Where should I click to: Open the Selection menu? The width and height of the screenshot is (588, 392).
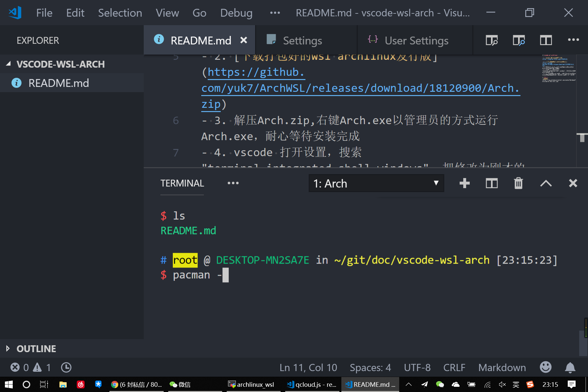tap(120, 13)
